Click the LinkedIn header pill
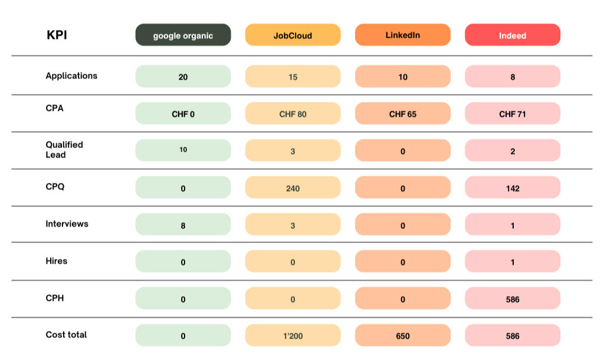 pyautogui.click(x=402, y=35)
